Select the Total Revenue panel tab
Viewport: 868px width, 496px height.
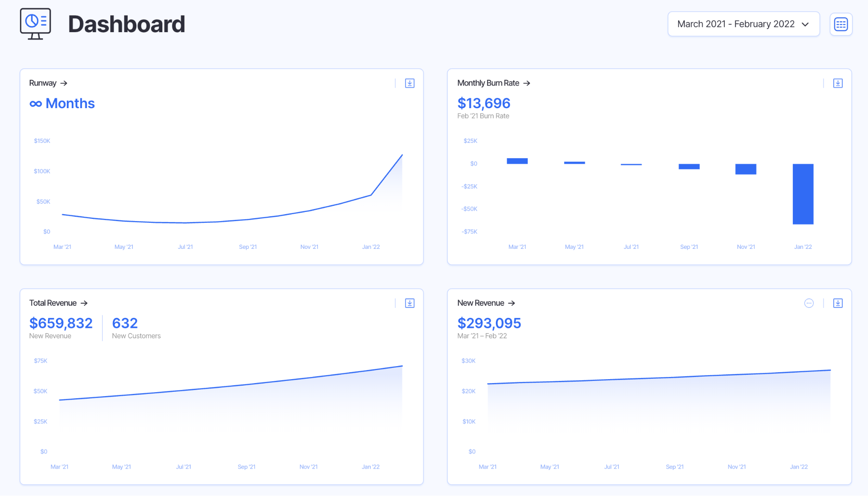(59, 302)
